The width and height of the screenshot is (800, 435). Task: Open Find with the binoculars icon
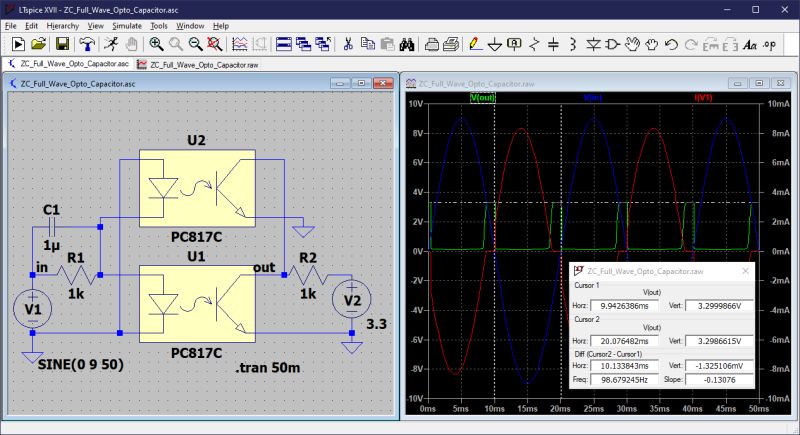tap(407, 44)
